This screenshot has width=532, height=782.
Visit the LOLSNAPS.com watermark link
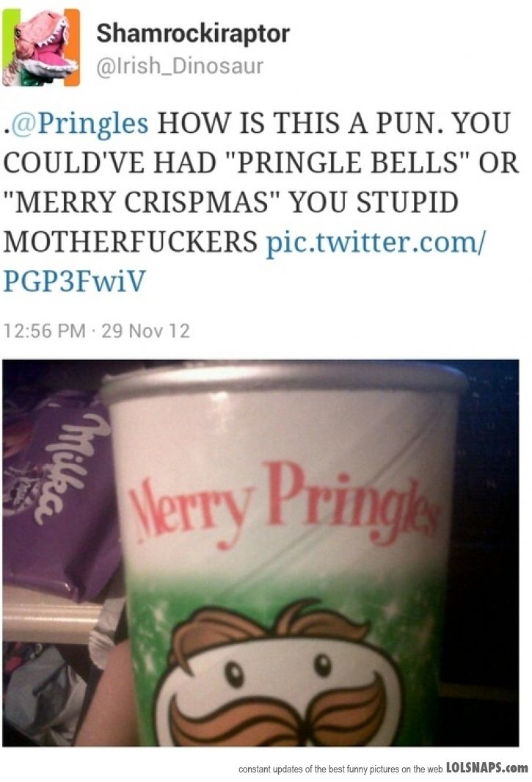coord(487,768)
